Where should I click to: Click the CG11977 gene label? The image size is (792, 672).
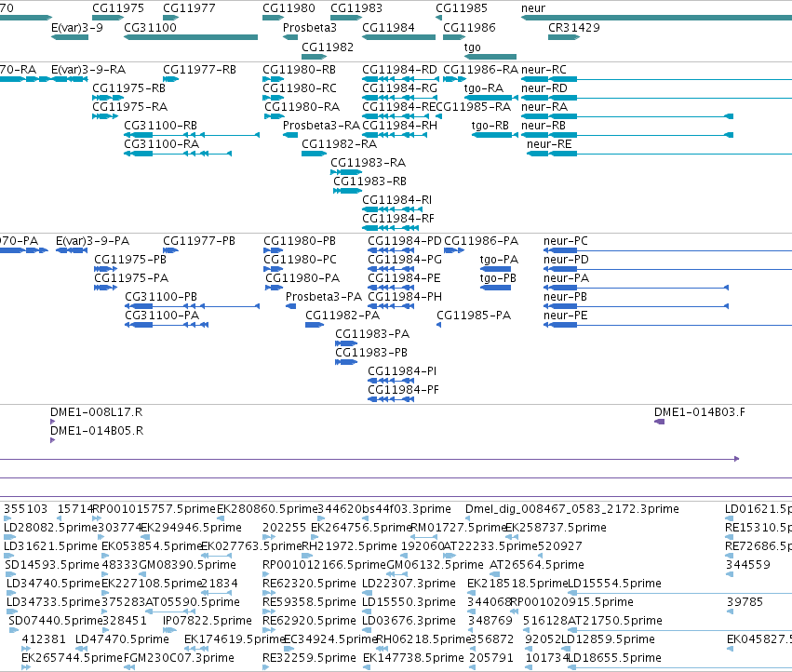point(189,8)
